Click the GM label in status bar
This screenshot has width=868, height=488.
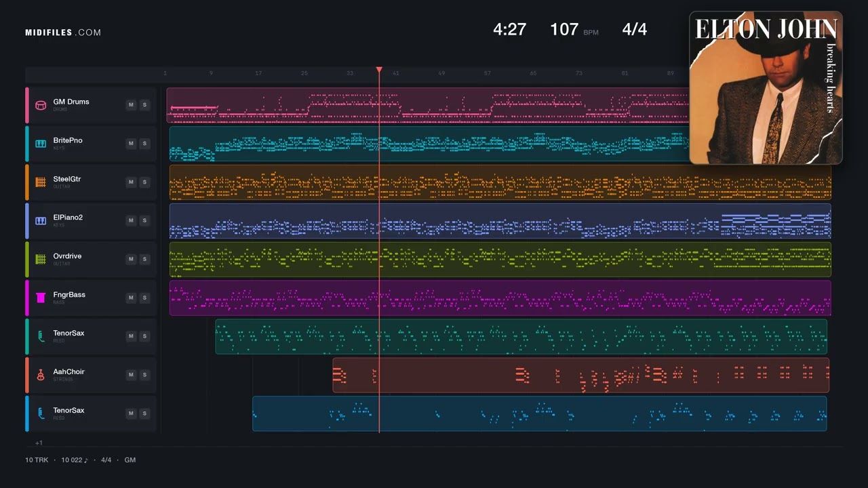click(x=130, y=460)
